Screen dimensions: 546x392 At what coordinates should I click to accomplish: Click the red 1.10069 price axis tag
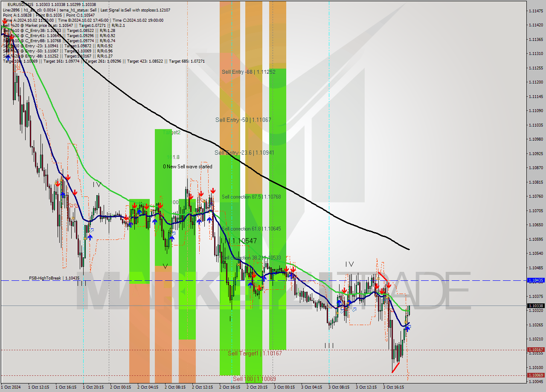[x=536, y=375]
